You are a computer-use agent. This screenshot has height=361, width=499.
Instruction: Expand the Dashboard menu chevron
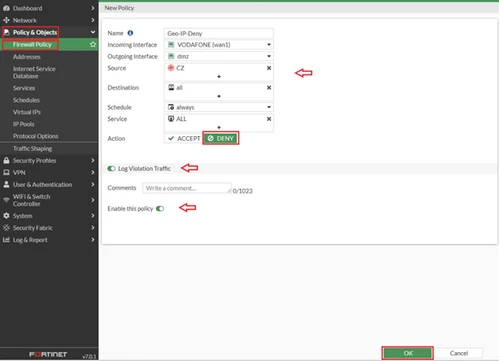point(93,8)
